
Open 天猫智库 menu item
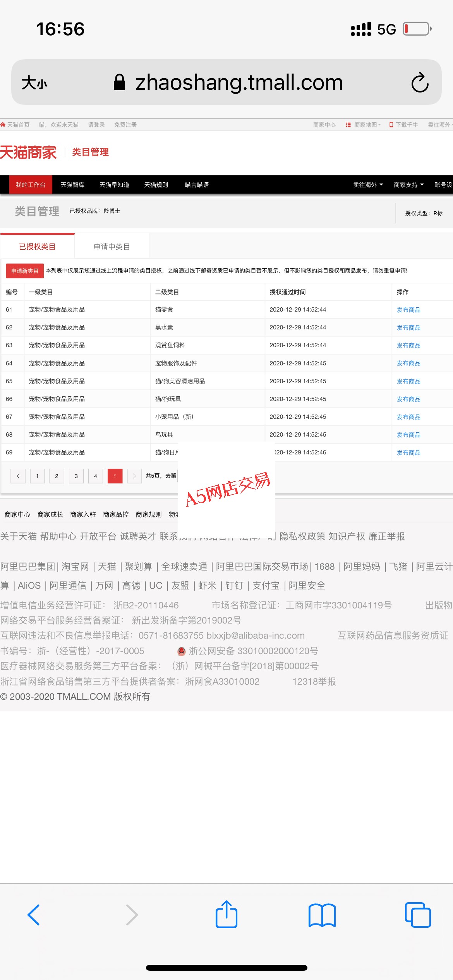click(x=72, y=185)
